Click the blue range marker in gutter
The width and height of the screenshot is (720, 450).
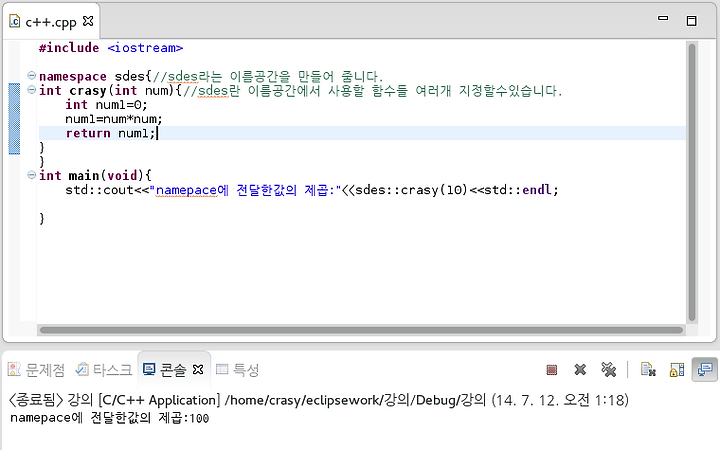(x=14, y=118)
